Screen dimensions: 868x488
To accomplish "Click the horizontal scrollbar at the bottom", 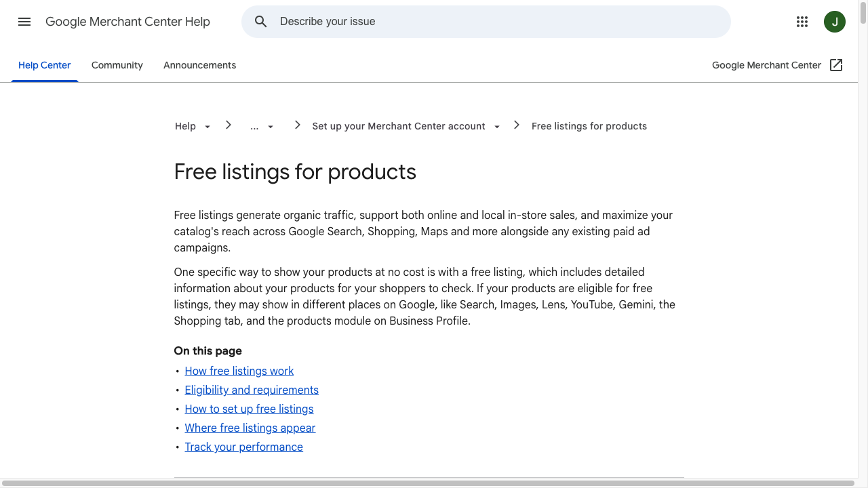I will coord(429,483).
